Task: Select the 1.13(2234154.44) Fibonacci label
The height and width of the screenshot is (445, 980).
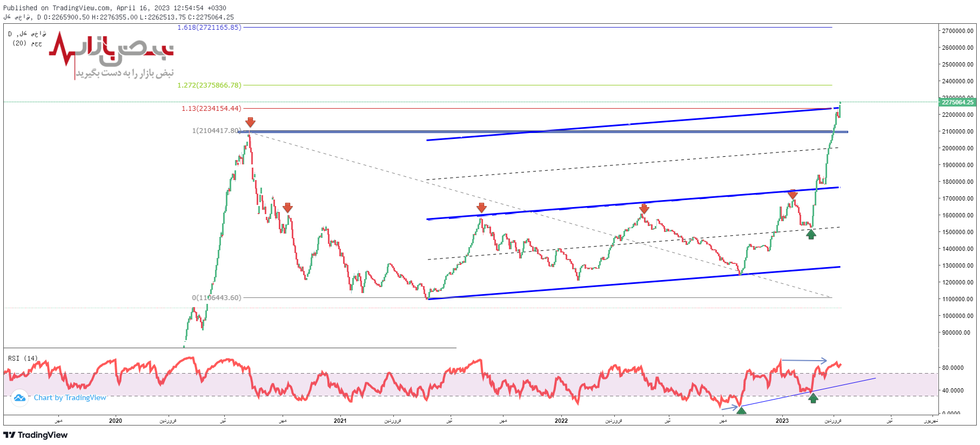Action: coord(211,109)
